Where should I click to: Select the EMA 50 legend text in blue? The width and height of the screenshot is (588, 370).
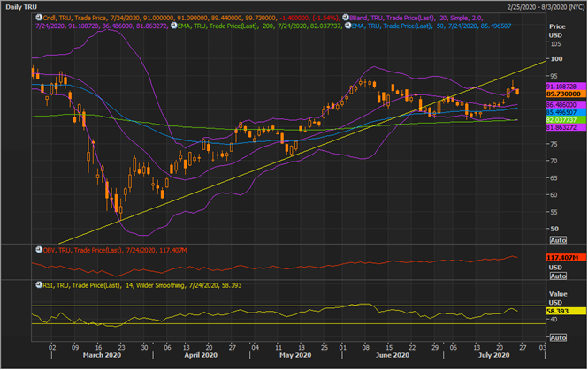click(x=431, y=26)
